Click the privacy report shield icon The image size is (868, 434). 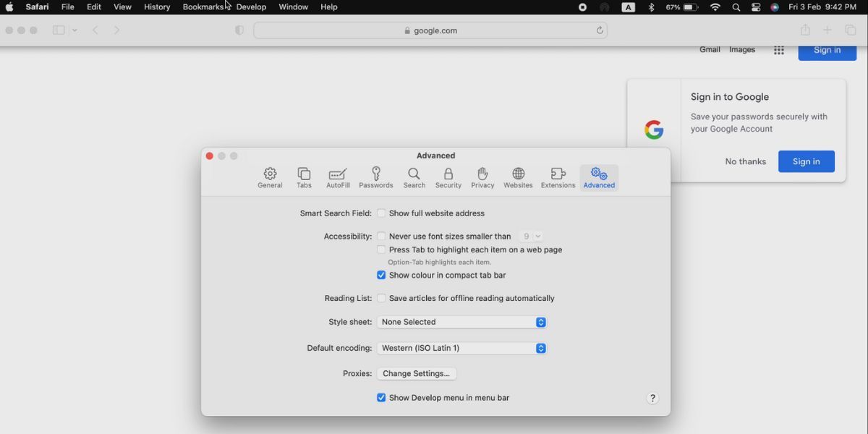[239, 30]
